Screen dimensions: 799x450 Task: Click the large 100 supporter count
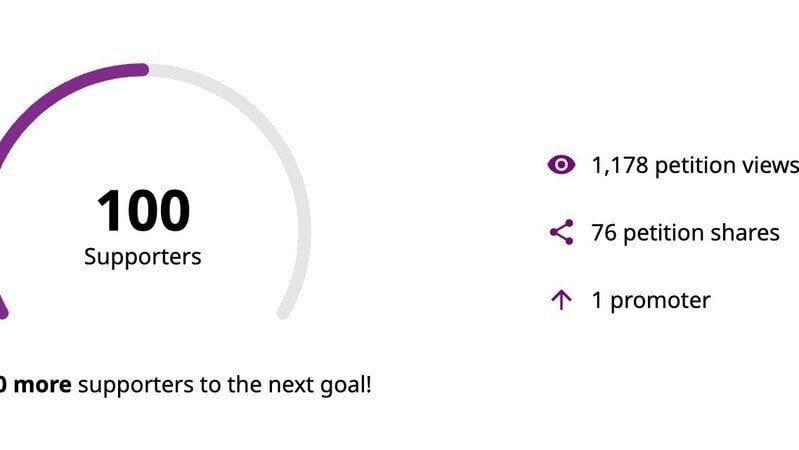coord(143,211)
